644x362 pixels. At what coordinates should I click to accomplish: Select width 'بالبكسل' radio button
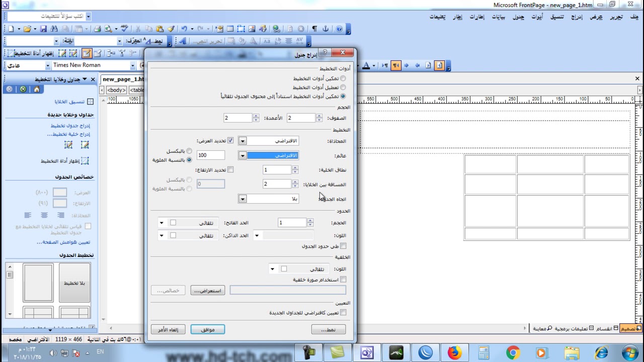click(189, 151)
